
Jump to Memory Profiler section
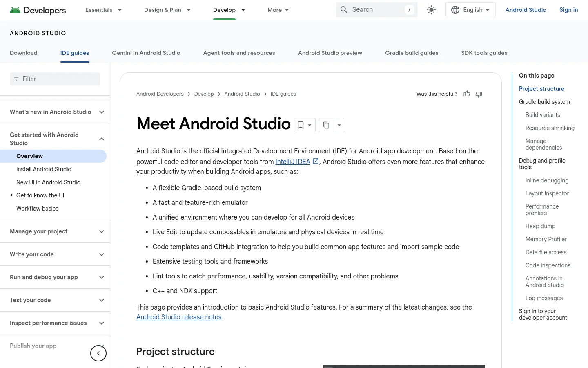(x=546, y=239)
